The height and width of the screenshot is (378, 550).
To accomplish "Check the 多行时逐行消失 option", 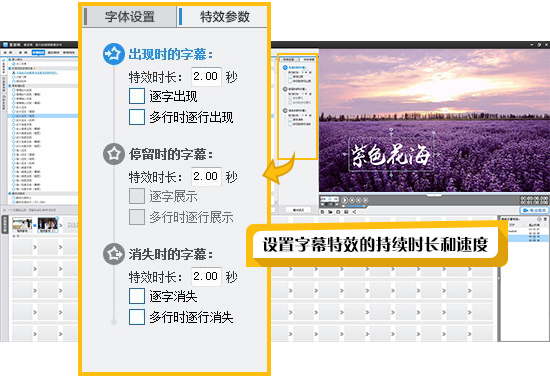I will point(137,317).
